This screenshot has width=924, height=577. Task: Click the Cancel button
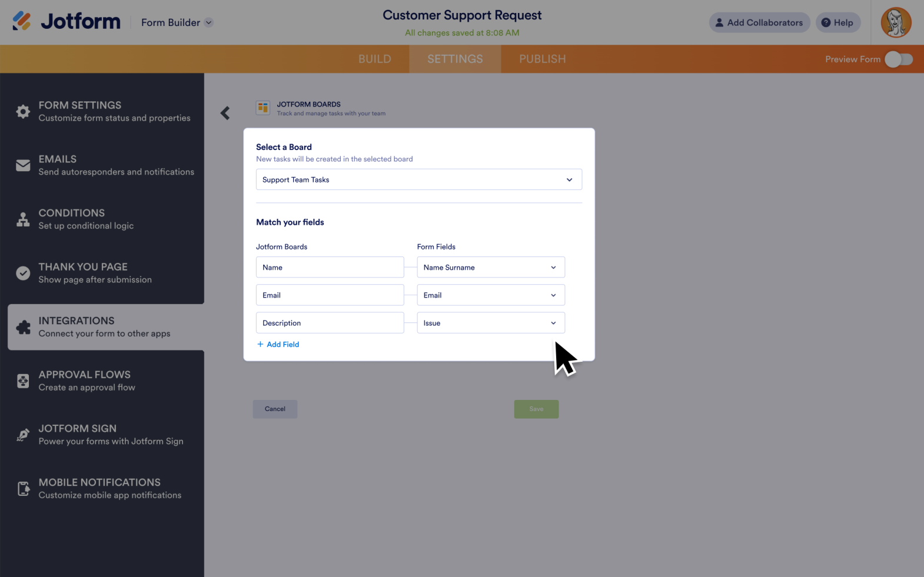pyautogui.click(x=275, y=409)
